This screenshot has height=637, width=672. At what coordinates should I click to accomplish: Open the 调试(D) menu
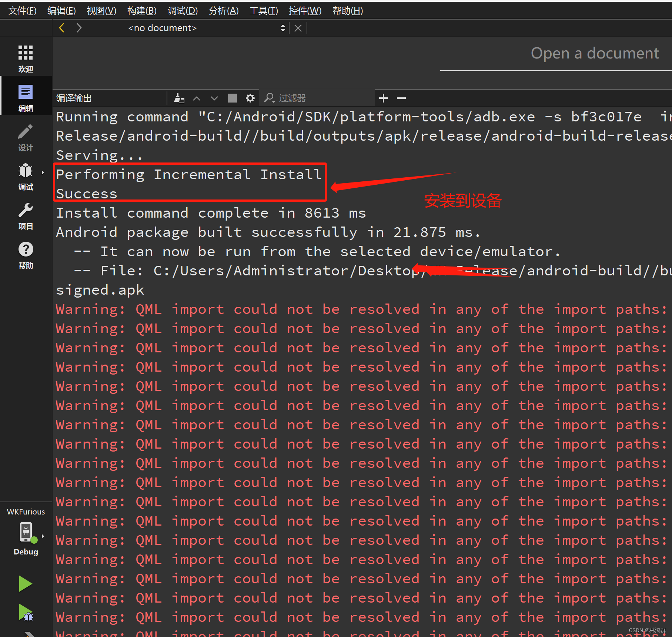(183, 11)
